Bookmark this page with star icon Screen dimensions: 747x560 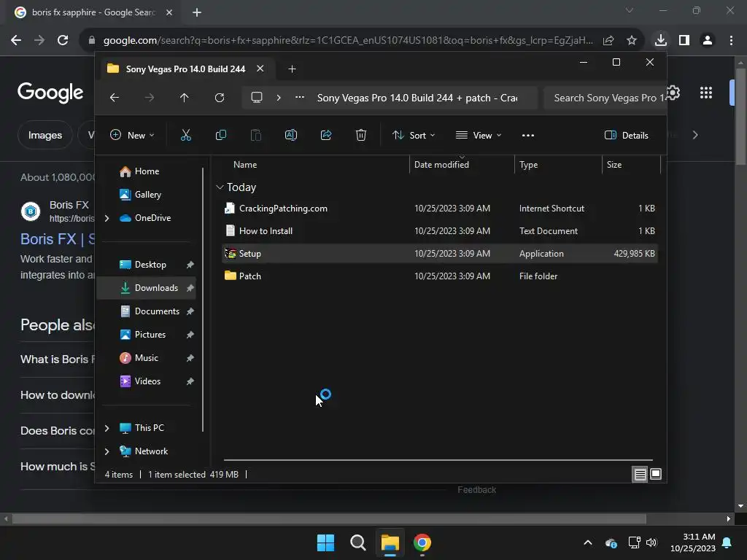click(632, 41)
